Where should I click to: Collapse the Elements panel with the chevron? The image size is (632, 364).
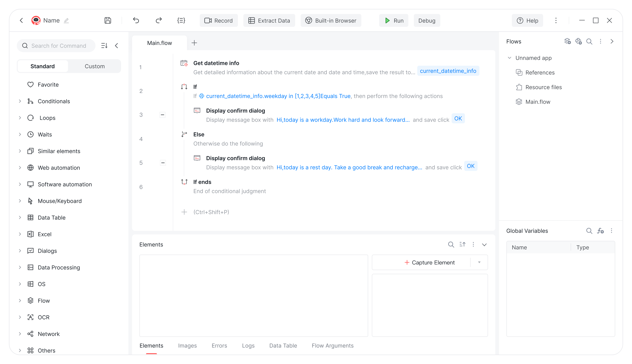[484, 244]
